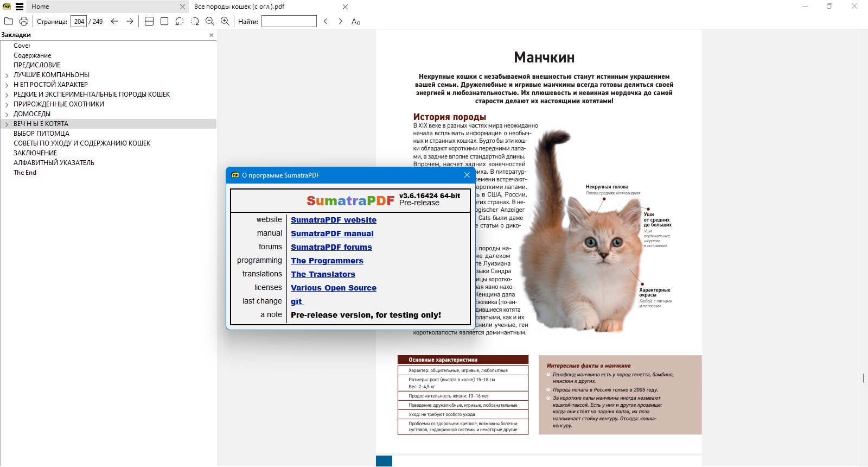Click the Найти search input field
Viewport: 868px width, 467px height.
pos(289,21)
